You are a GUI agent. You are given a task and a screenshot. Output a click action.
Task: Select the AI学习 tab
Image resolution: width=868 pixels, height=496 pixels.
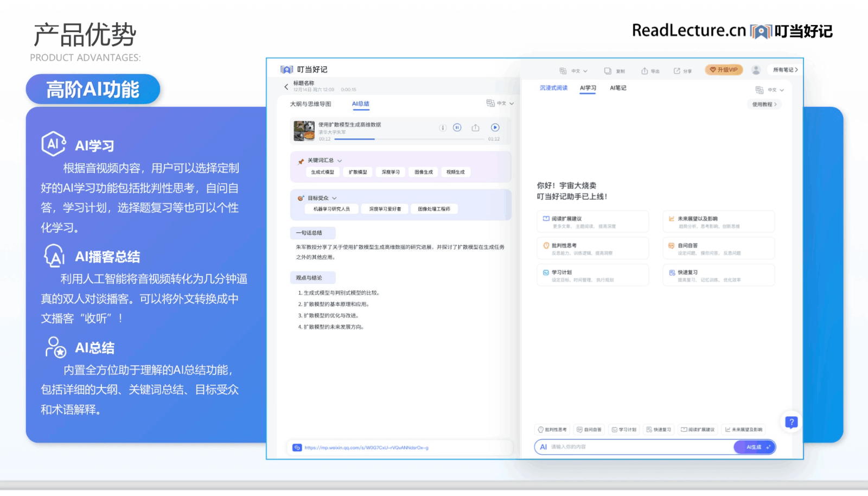588,88
